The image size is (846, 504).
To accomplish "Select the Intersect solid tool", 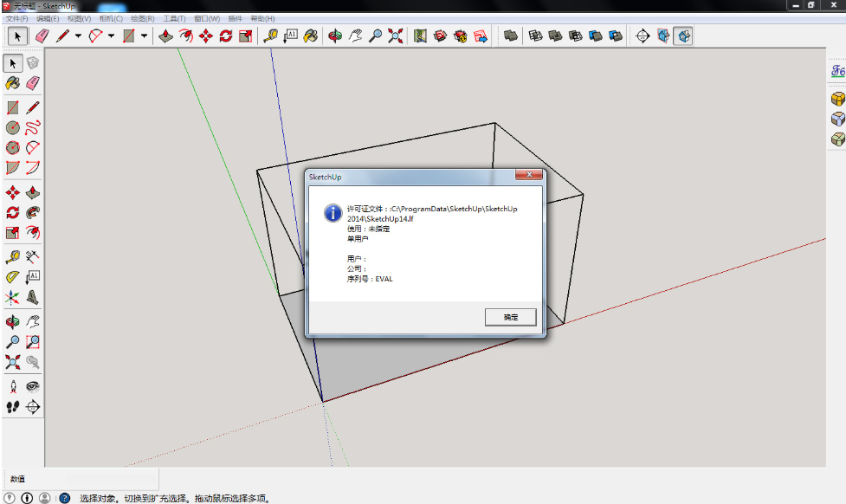I will click(x=535, y=36).
